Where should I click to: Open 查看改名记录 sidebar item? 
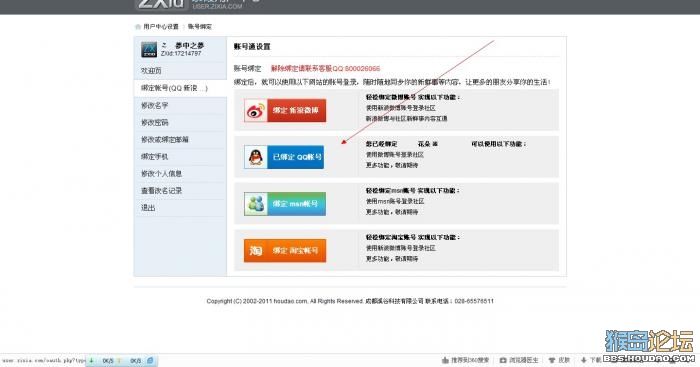coord(161,191)
